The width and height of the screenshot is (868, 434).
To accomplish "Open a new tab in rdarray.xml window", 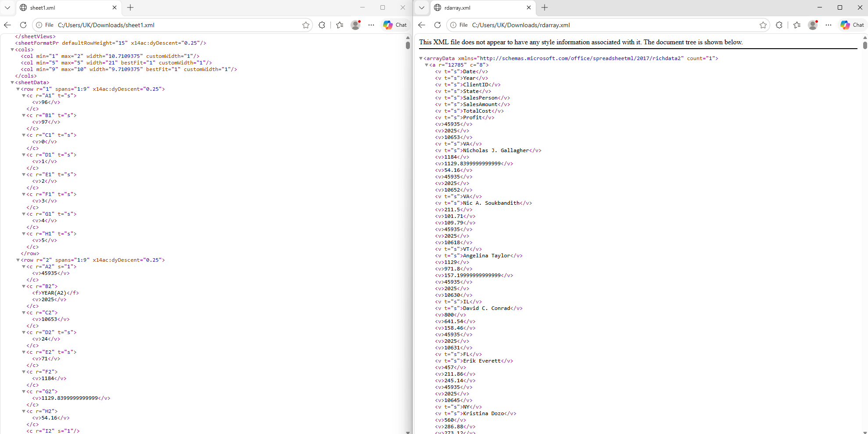I will [x=545, y=7].
